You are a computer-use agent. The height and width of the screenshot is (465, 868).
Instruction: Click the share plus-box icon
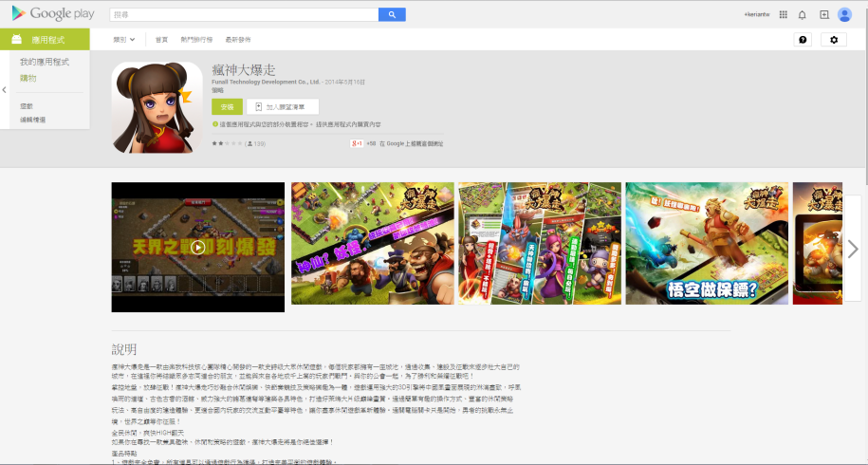823,14
